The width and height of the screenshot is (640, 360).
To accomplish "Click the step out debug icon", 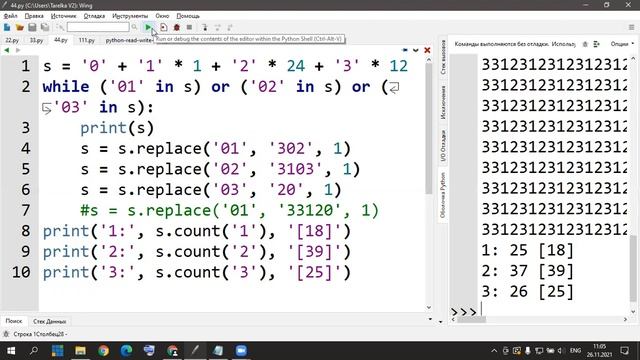I will (230, 27).
